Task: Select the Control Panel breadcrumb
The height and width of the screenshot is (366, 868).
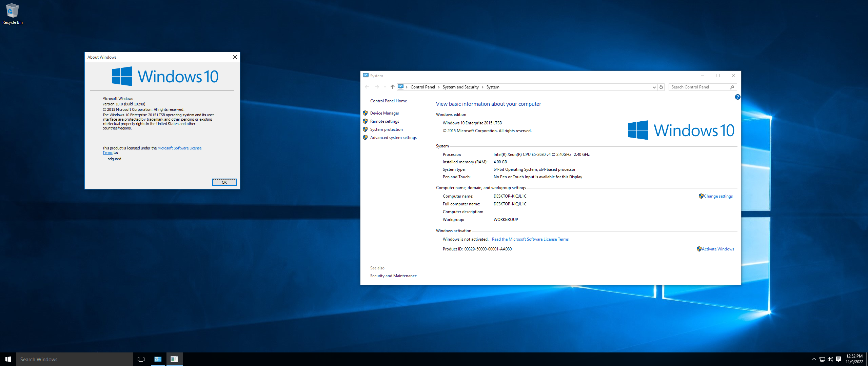Action: coord(422,87)
